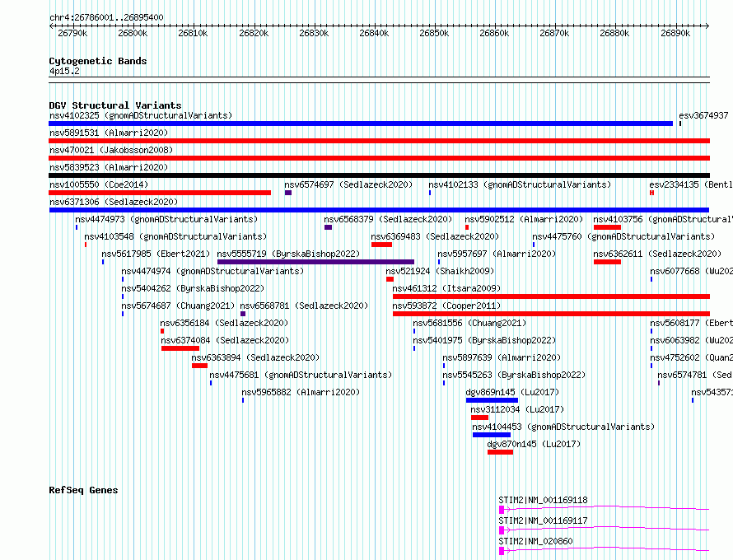Open nsv5902512 (Almarri2020) label
The width and height of the screenshot is (733, 560).
pos(524,219)
